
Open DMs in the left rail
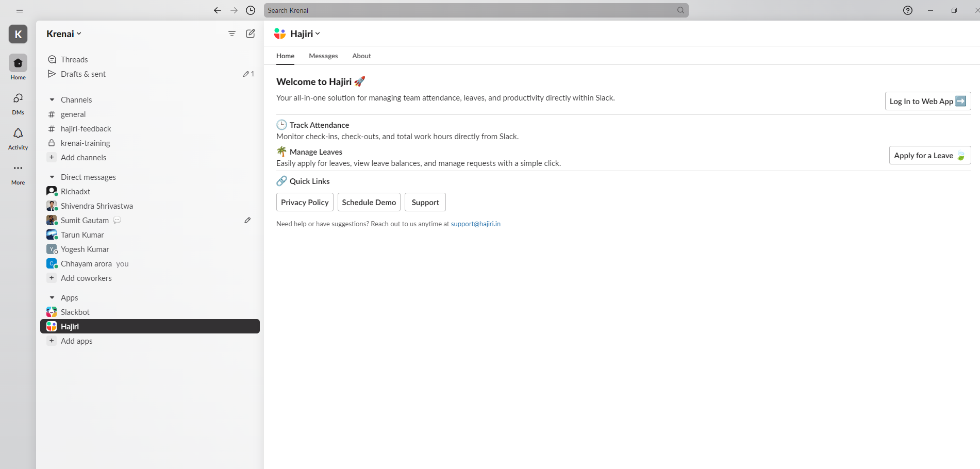click(18, 103)
